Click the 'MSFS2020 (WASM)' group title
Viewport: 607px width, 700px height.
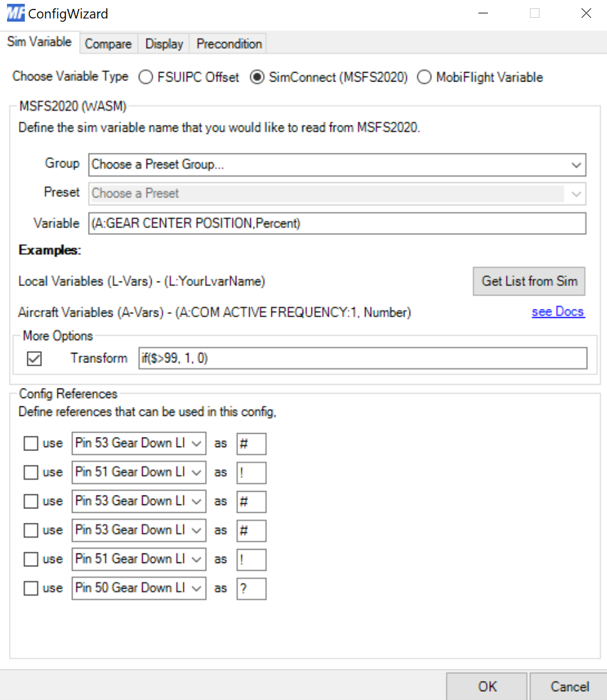73,106
